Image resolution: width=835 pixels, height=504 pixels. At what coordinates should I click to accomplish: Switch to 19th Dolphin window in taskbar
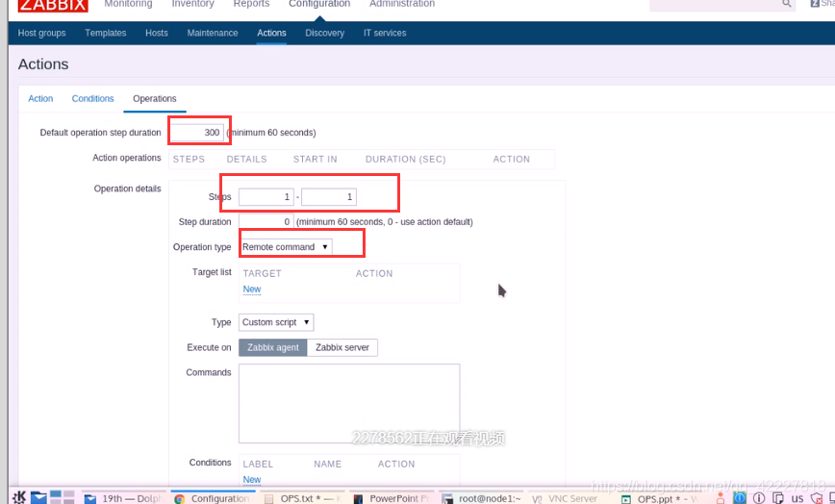123,498
